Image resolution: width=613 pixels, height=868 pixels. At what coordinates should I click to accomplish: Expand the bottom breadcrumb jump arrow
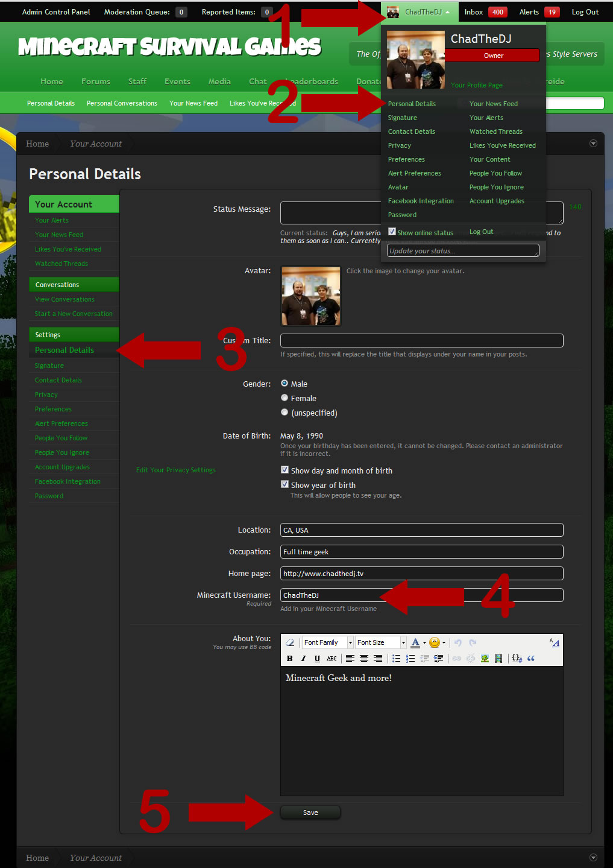click(593, 857)
